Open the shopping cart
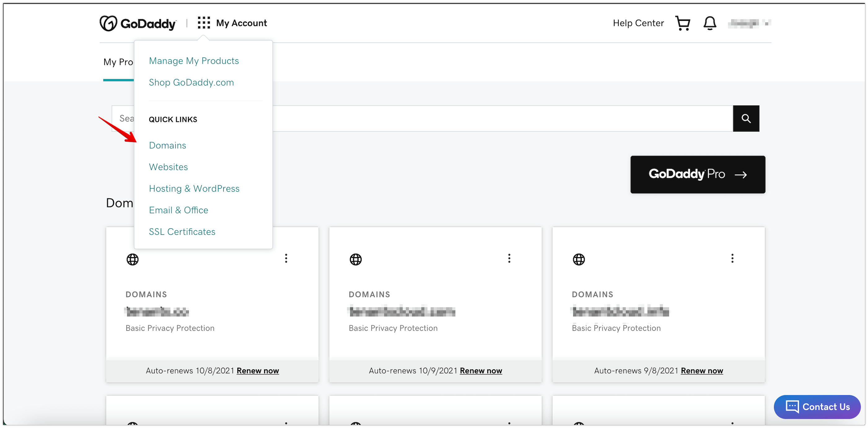This screenshot has height=428, width=868. [x=683, y=23]
